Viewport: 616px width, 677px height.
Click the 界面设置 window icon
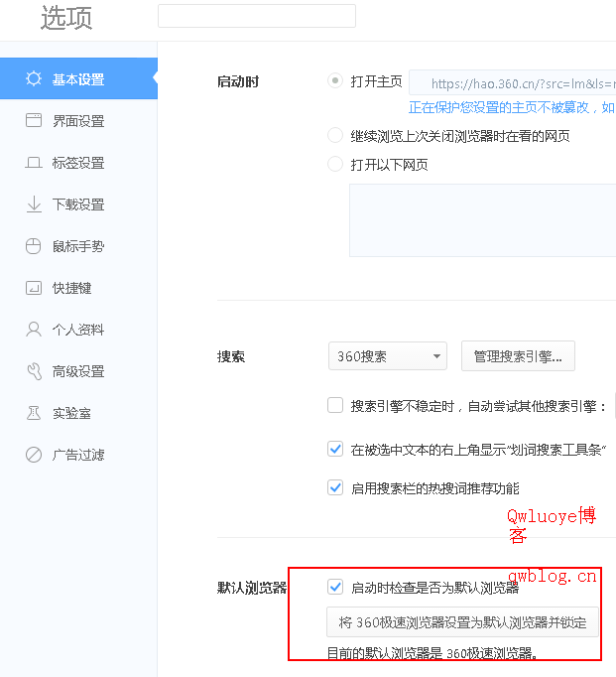pyautogui.click(x=34, y=121)
